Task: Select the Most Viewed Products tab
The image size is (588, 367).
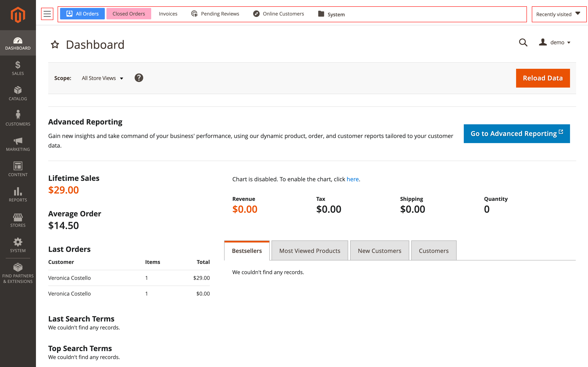Action: (x=309, y=250)
